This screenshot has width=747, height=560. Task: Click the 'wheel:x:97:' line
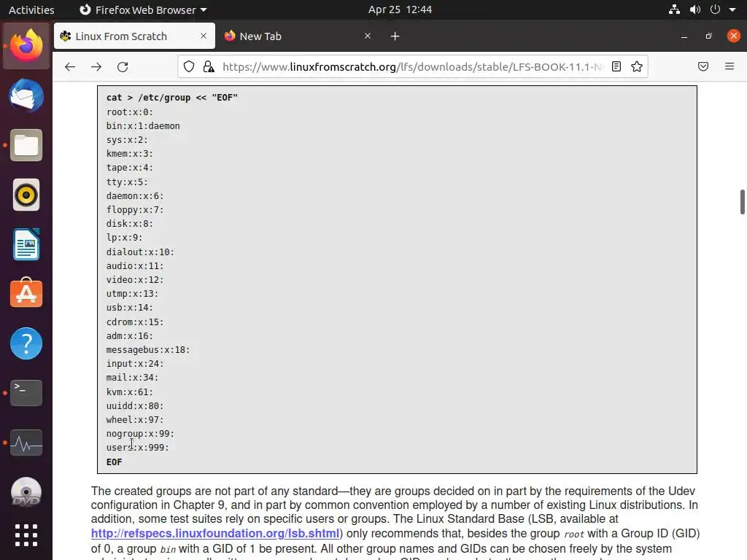click(135, 419)
